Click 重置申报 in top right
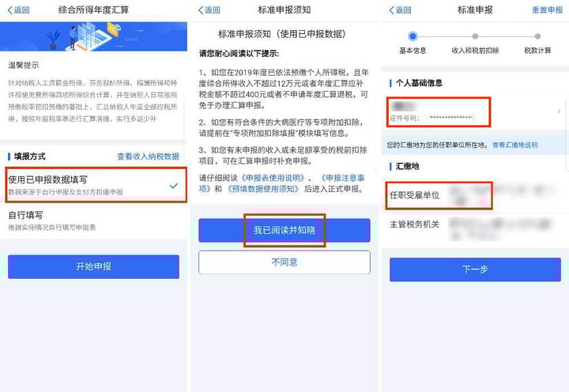This screenshot has height=392, width=569. 547,10
